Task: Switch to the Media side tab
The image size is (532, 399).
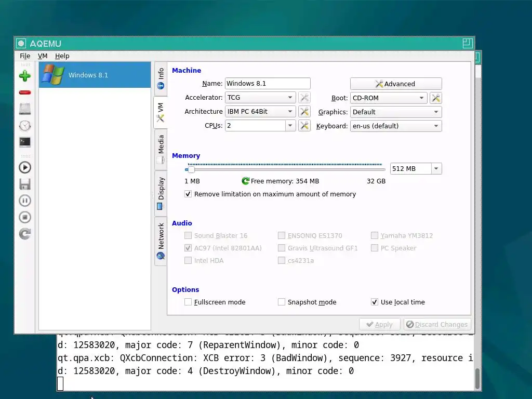Action: 161,149
